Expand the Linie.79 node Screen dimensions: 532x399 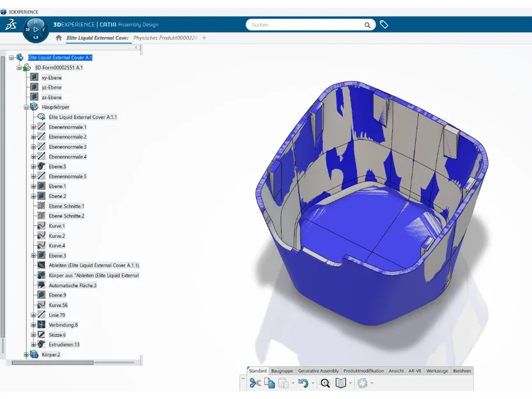tap(33, 315)
